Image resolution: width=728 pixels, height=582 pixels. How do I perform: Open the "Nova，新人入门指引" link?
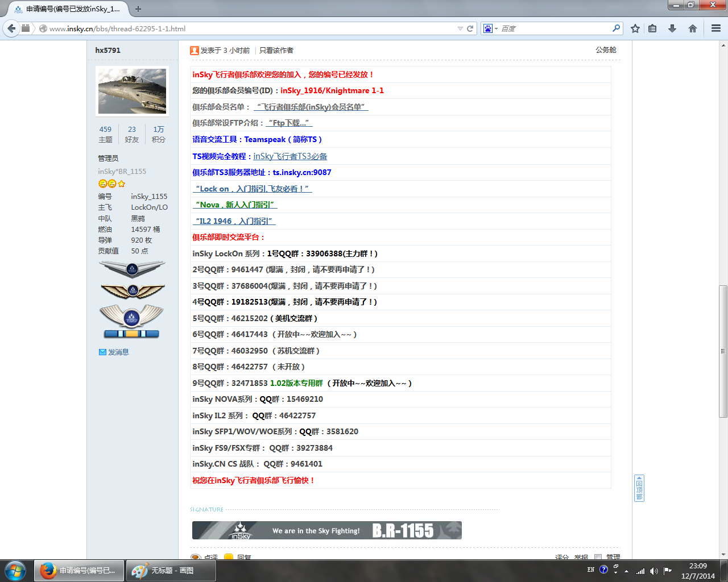coord(235,205)
